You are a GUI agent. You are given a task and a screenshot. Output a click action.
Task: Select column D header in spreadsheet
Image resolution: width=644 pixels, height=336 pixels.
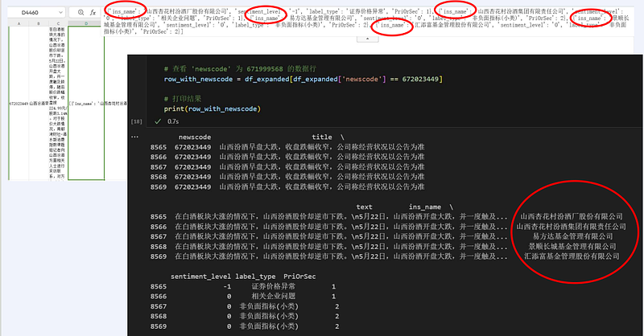(x=86, y=23)
